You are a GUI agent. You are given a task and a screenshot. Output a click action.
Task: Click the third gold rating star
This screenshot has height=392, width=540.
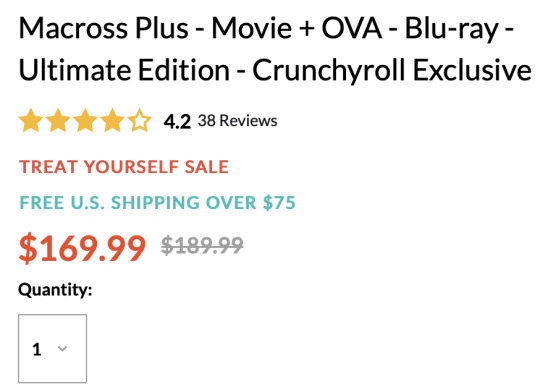[85, 121]
